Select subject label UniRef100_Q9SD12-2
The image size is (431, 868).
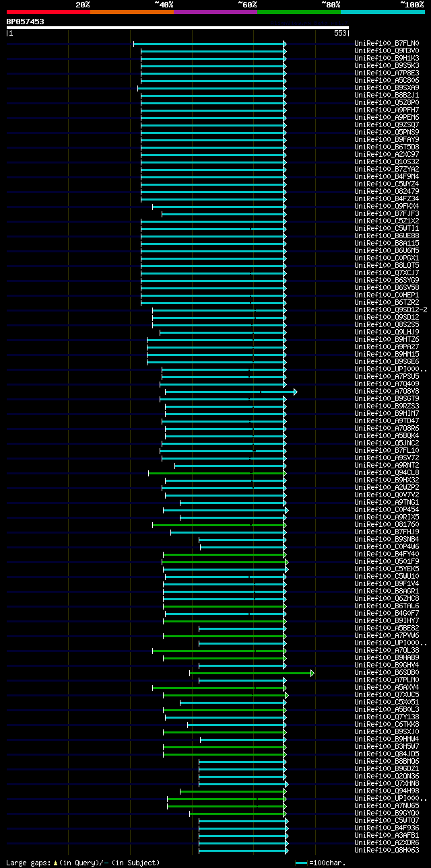click(391, 310)
